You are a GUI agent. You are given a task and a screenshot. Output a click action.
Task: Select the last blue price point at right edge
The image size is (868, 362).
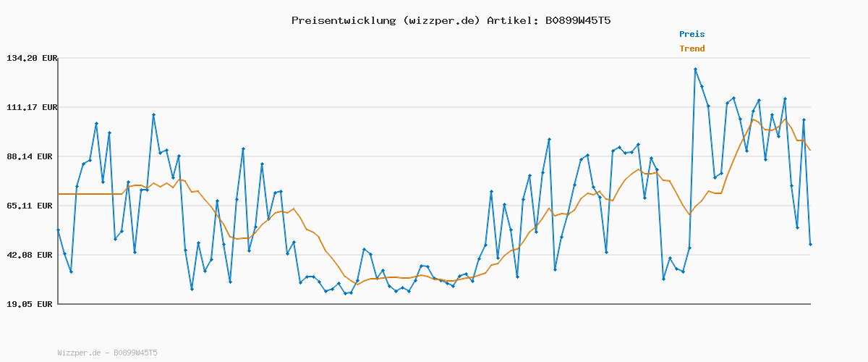pos(810,245)
